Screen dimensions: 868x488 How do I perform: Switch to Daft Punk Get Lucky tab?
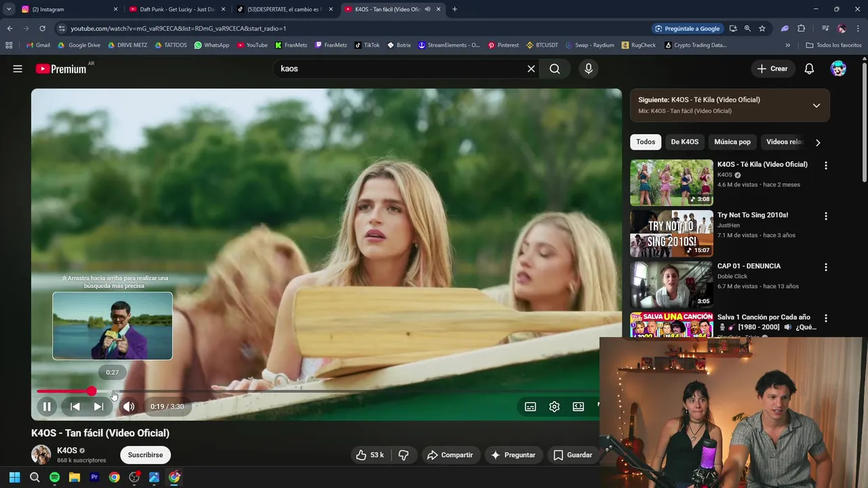click(178, 9)
